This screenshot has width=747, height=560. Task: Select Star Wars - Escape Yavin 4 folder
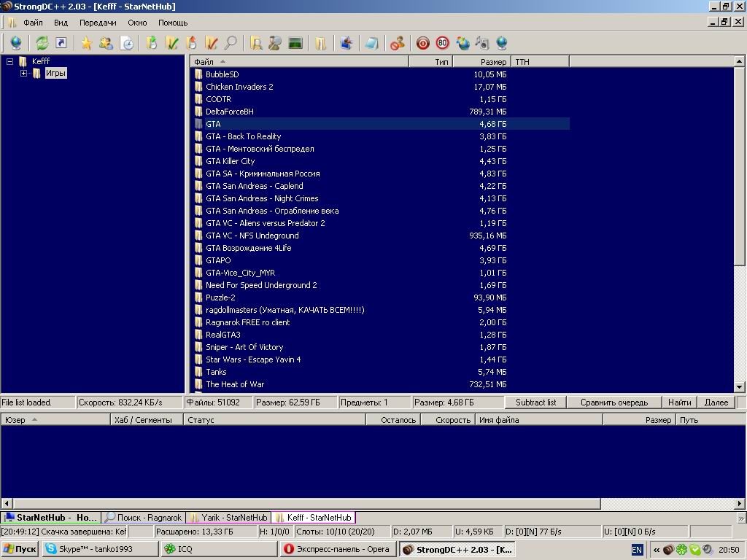[x=253, y=359]
